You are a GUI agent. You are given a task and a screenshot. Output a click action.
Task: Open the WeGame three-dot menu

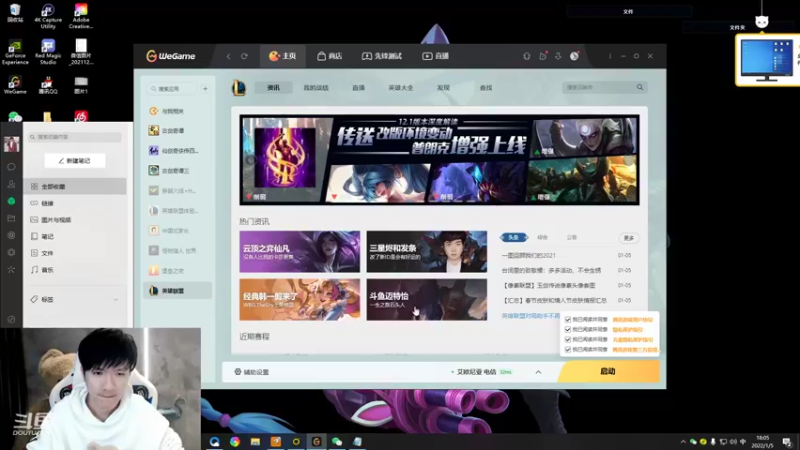tap(610, 56)
